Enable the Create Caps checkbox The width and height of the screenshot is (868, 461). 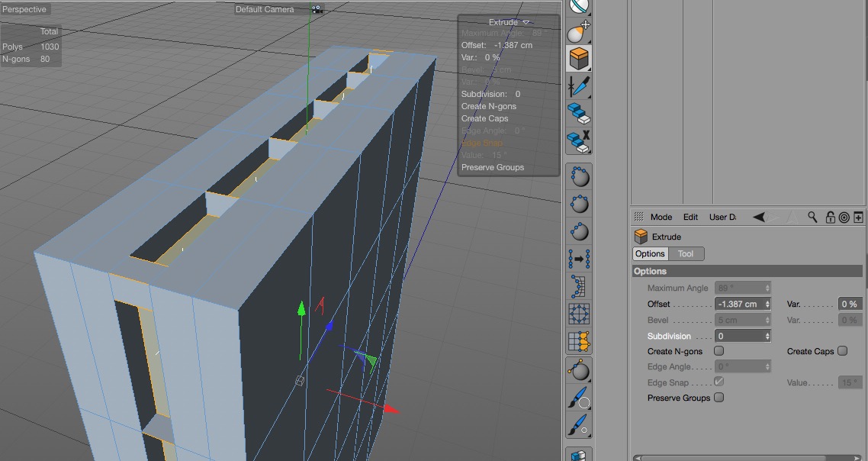click(x=843, y=351)
